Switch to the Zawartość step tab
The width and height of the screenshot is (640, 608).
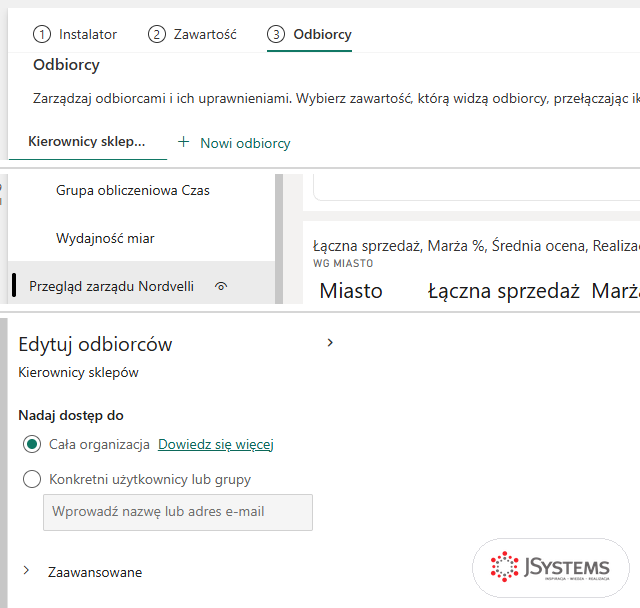point(192,34)
